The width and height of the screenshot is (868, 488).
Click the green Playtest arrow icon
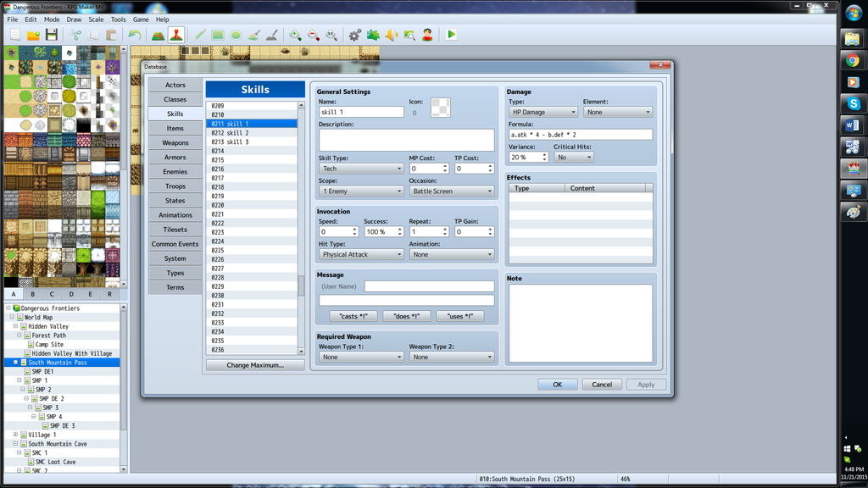[x=451, y=35]
